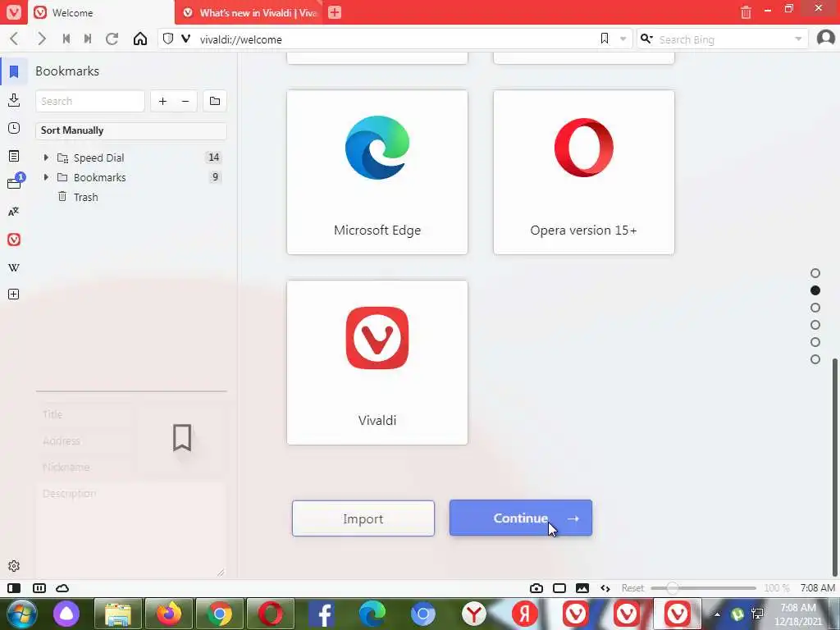Viewport: 840px width, 630px height.
Task: Open the Wikipedia web panel
Action: click(x=14, y=268)
